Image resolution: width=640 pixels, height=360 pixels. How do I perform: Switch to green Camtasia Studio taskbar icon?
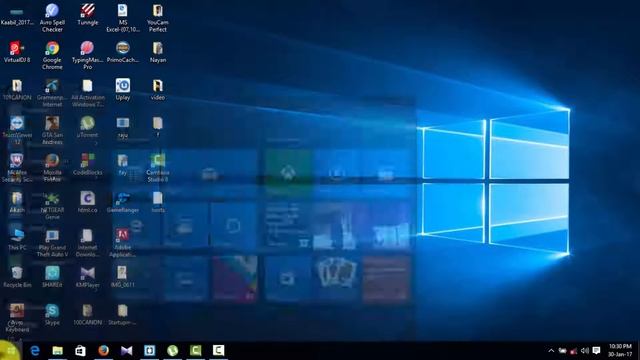[x=196, y=351]
